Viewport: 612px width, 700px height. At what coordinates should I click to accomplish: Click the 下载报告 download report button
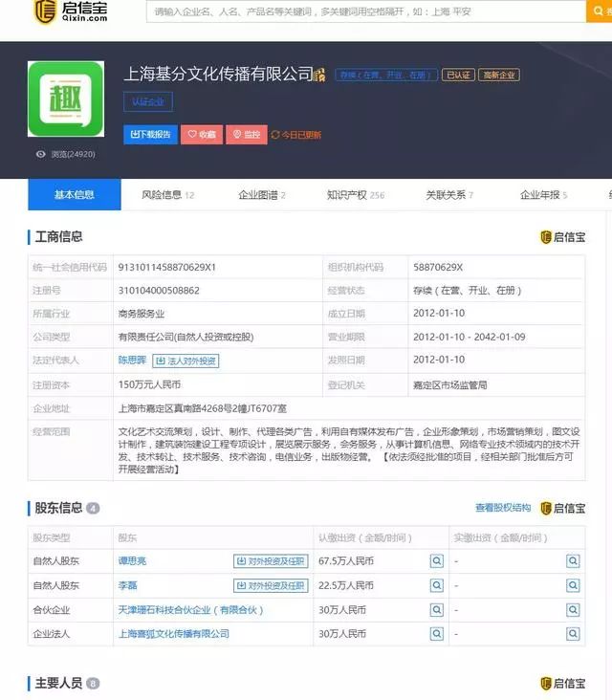coord(150,135)
